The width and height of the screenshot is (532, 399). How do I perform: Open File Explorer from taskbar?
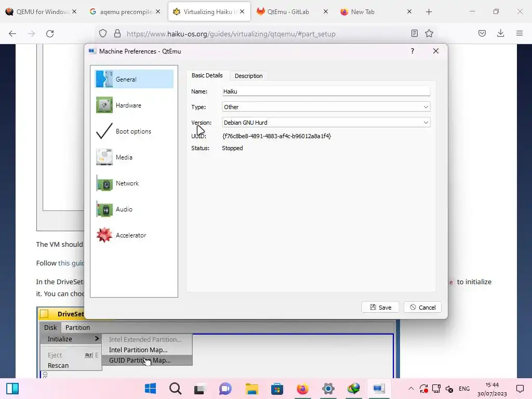(x=252, y=389)
